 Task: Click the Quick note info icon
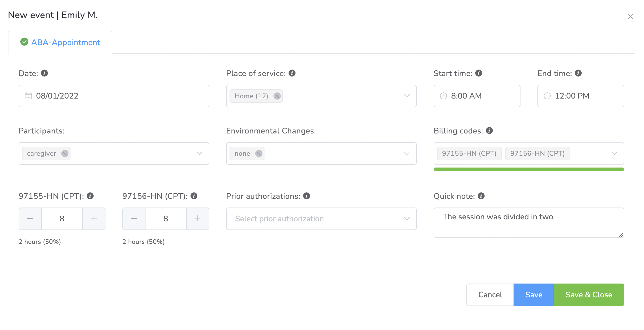point(481,196)
